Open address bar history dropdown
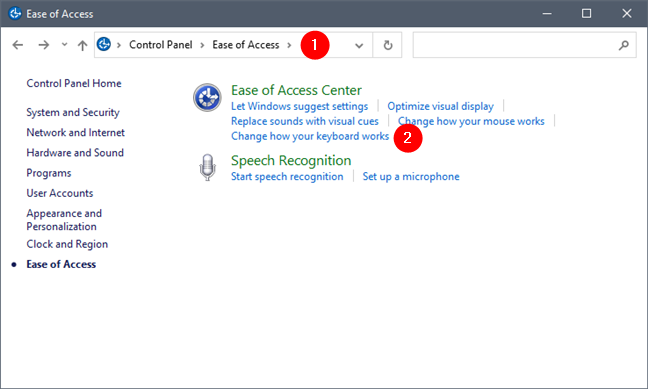This screenshot has width=648, height=389. 359,45
